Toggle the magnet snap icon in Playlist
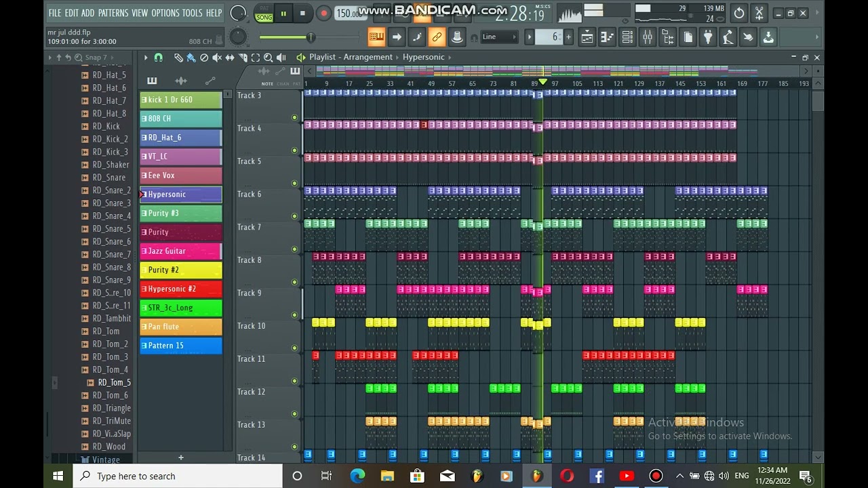This screenshot has width=868, height=488. coord(159,58)
